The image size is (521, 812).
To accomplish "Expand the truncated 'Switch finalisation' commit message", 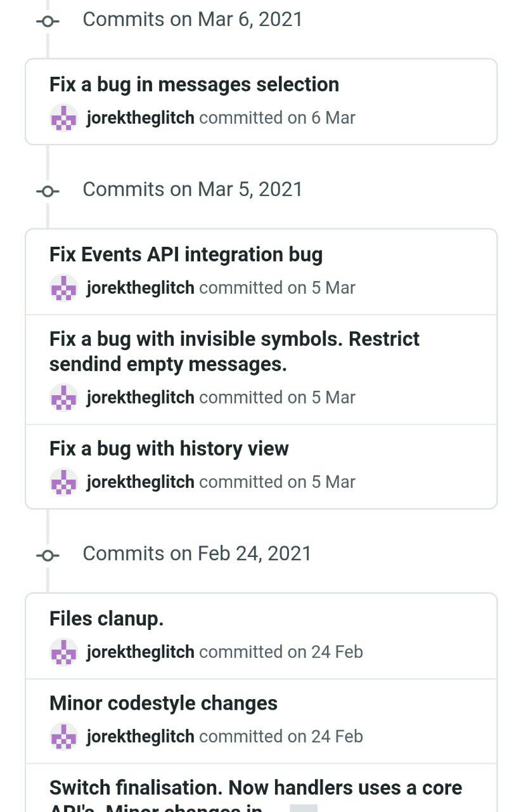I will pos(304,808).
